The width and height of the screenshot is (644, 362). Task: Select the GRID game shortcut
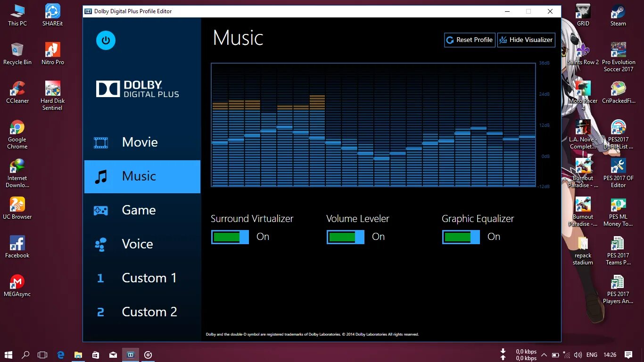click(583, 15)
